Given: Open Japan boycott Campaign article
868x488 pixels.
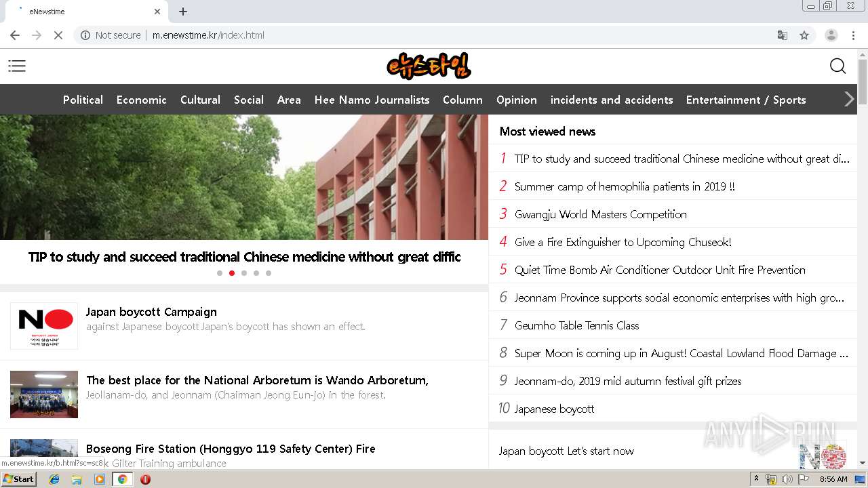Looking at the screenshot, I should point(151,312).
